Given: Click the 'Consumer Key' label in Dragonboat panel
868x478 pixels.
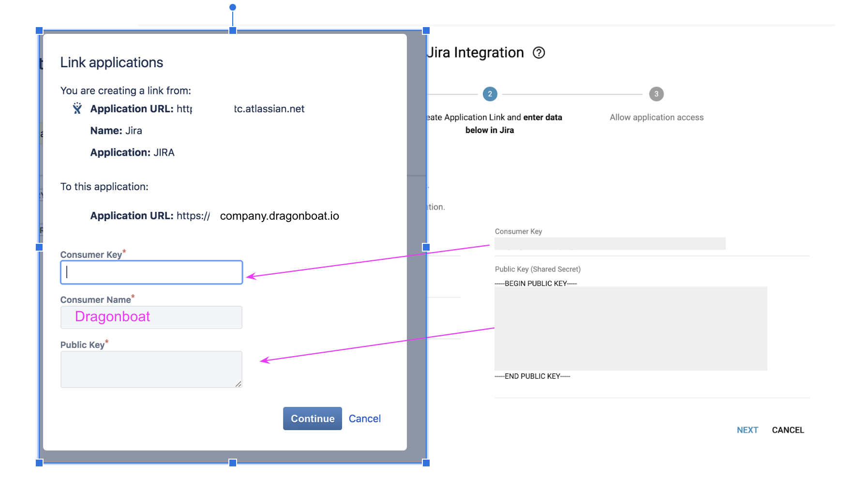Looking at the screenshot, I should (x=518, y=232).
